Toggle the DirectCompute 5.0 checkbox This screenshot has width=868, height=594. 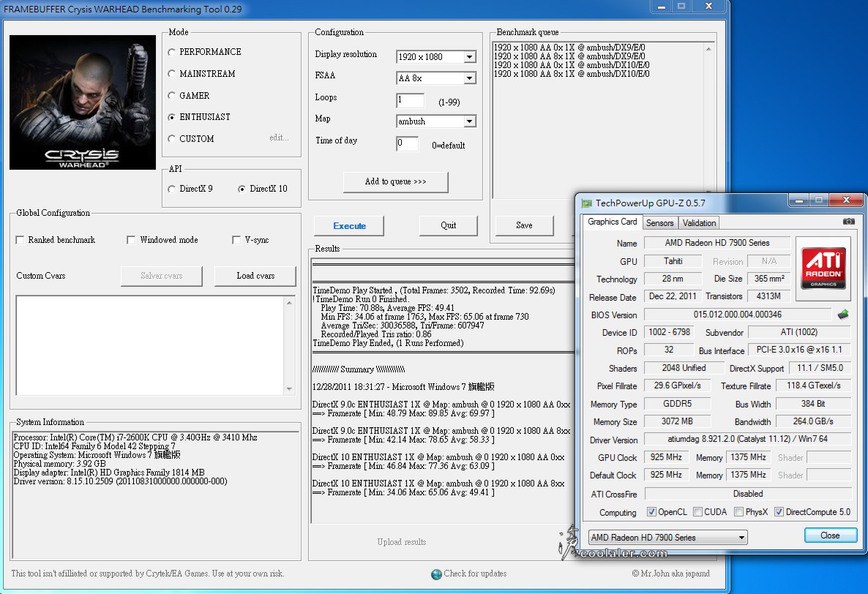779,512
